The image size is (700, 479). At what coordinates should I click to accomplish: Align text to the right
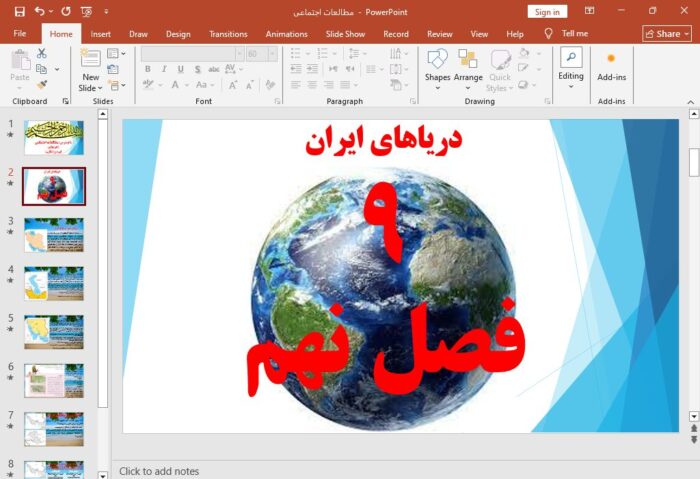(x=329, y=84)
